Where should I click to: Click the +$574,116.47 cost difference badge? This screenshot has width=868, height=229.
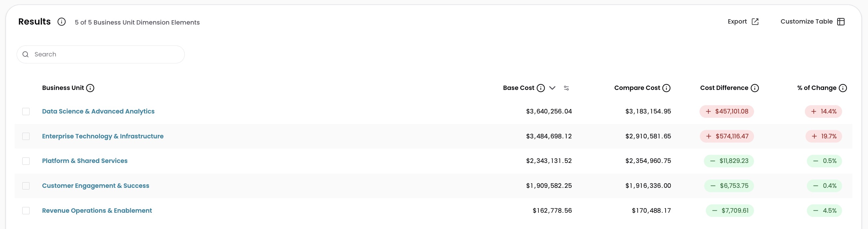tap(727, 136)
